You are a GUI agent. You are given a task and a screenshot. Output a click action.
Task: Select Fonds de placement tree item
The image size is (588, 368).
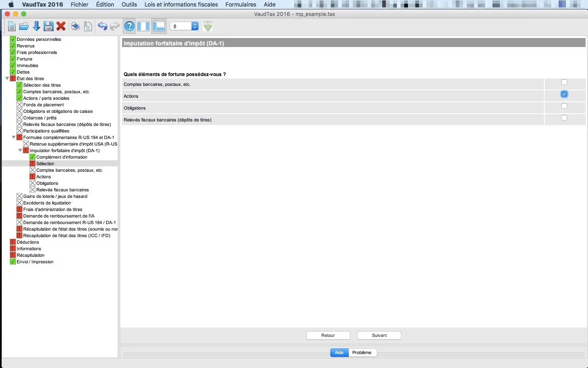tap(44, 105)
